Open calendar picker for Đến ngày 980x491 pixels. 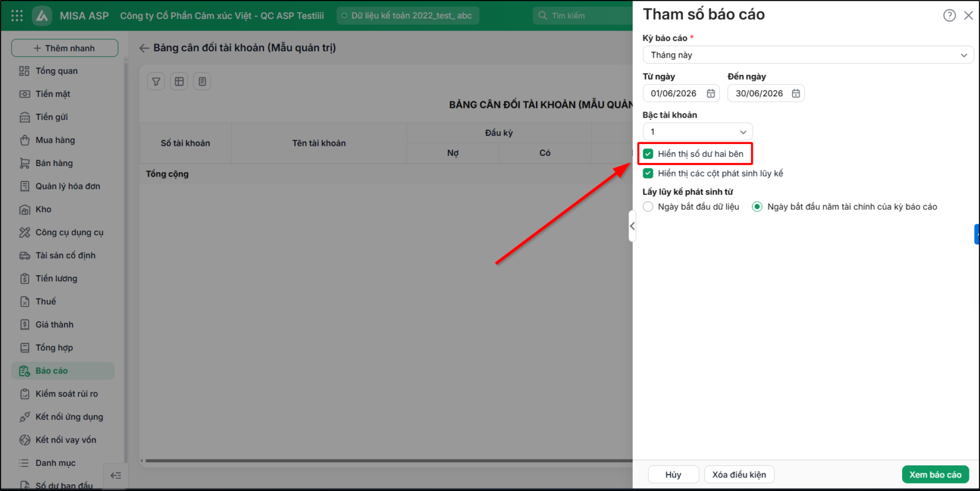796,93
